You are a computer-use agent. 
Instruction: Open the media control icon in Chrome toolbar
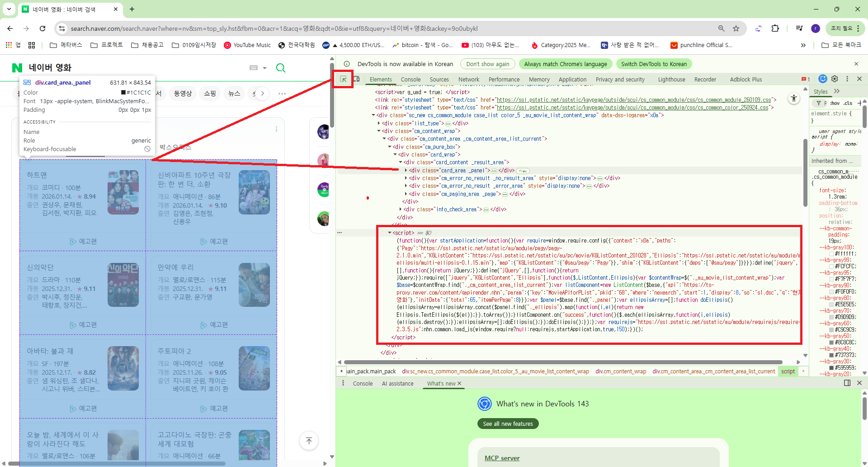pyautogui.click(x=799, y=29)
